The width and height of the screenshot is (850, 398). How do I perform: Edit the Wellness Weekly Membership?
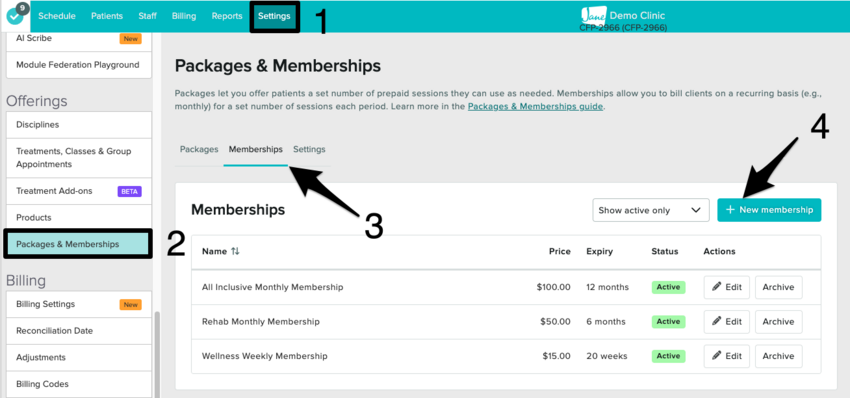pos(726,356)
